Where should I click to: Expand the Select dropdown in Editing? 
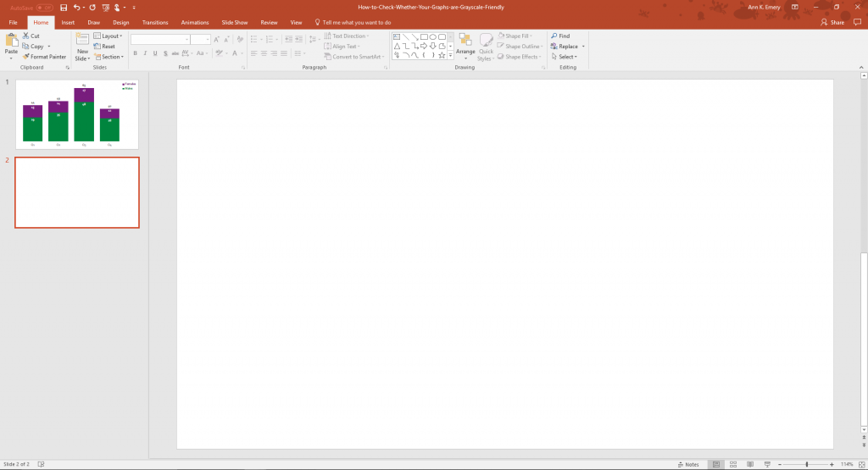[x=565, y=57]
